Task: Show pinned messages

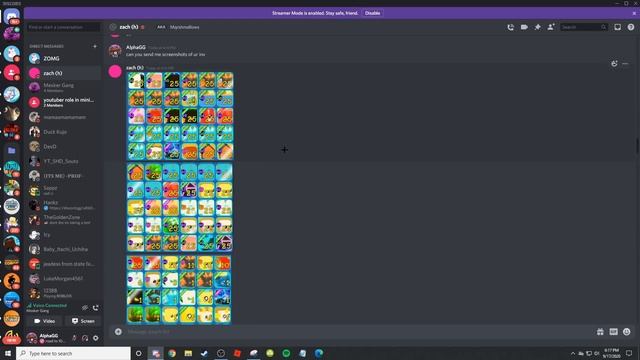Action: pos(538,27)
